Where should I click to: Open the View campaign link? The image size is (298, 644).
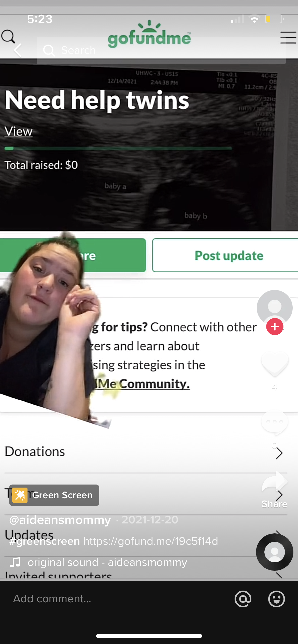19,131
